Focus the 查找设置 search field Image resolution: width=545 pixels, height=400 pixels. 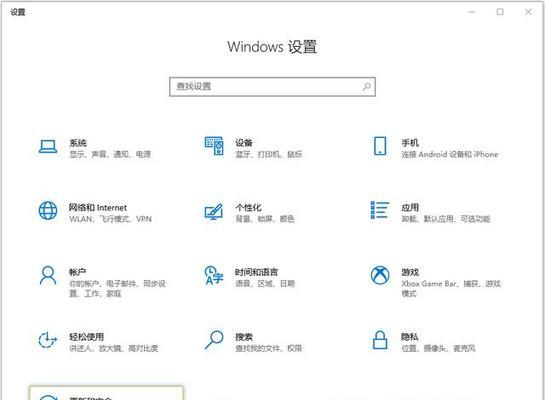(x=272, y=87)
